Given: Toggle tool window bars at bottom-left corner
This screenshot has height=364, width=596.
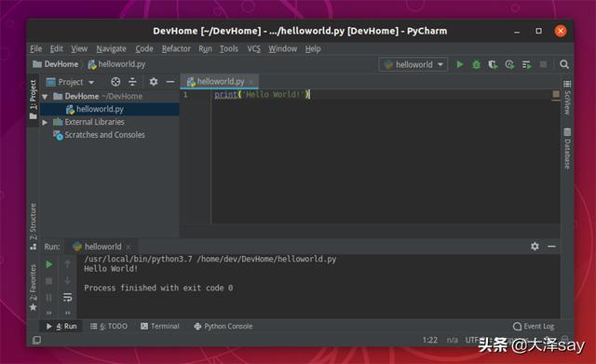Looking at the screenshot, I should [x=36, y=340].
